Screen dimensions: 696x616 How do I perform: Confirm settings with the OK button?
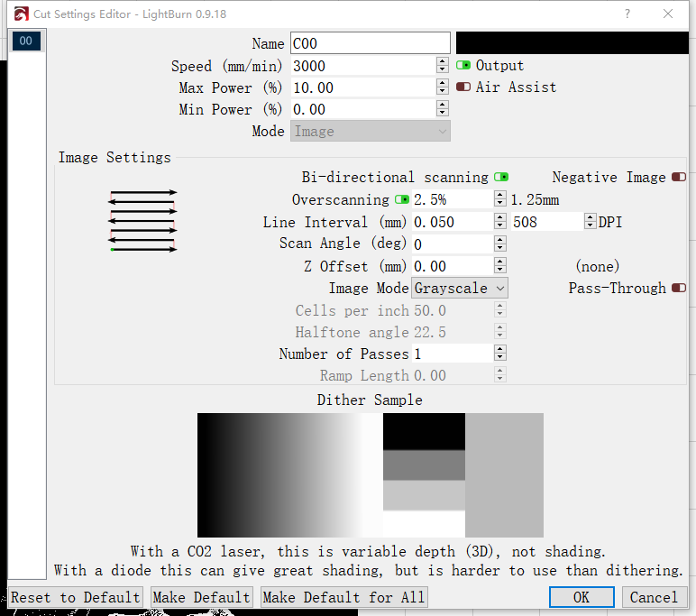pos(582,597)
